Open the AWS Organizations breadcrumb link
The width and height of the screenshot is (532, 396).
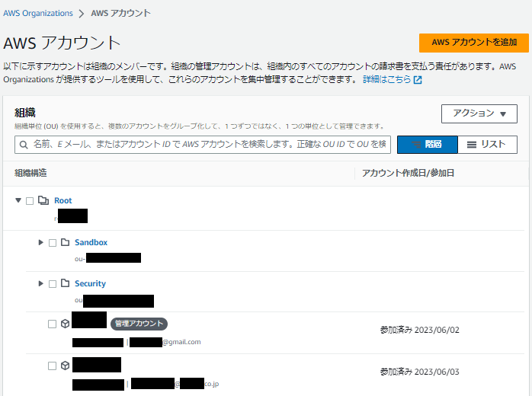click(37, 13)
